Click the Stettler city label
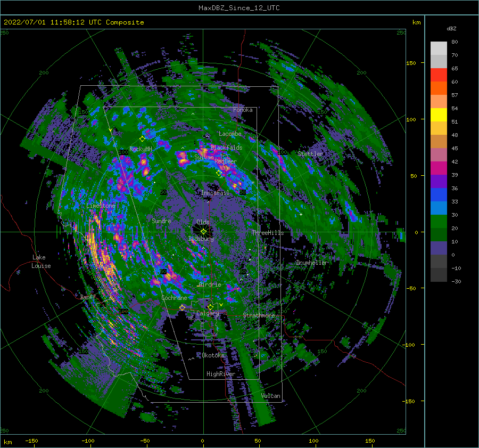 pos(310,154)
